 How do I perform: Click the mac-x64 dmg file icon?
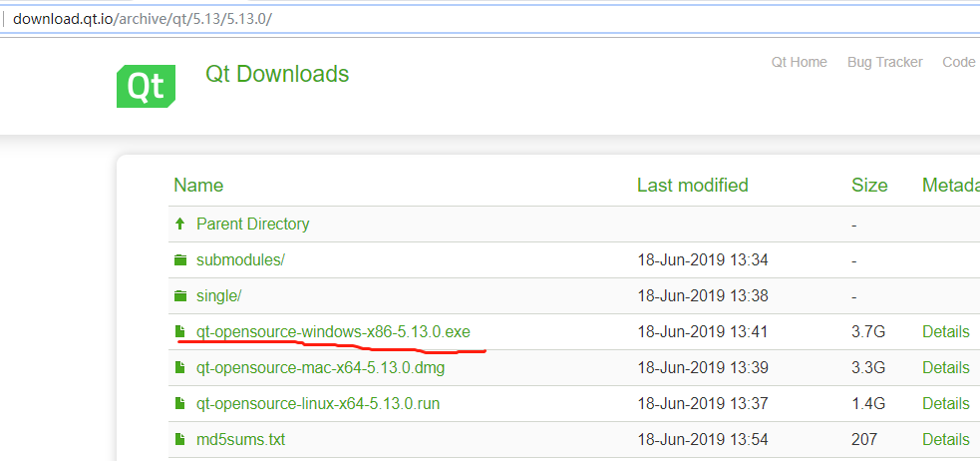[180, 367]
